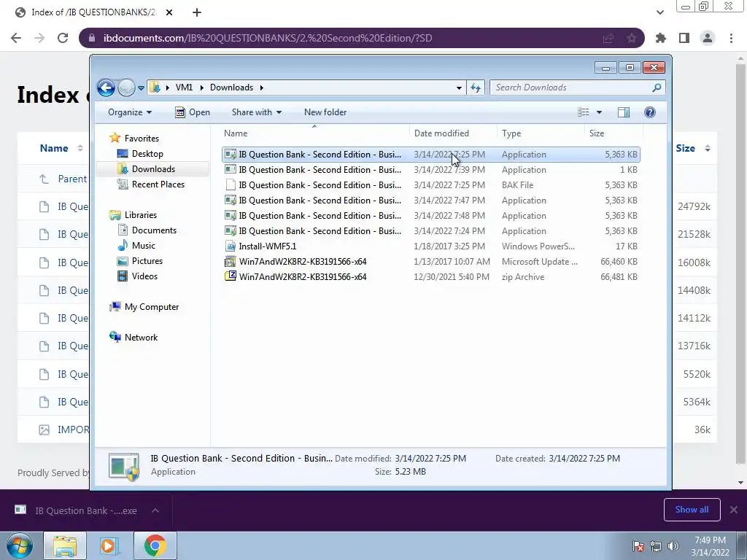Click the volume speaker tray icon
Image resolution: width=747 pixels, height=560 pixels.
pyautogui.click(x=673, y=546)
